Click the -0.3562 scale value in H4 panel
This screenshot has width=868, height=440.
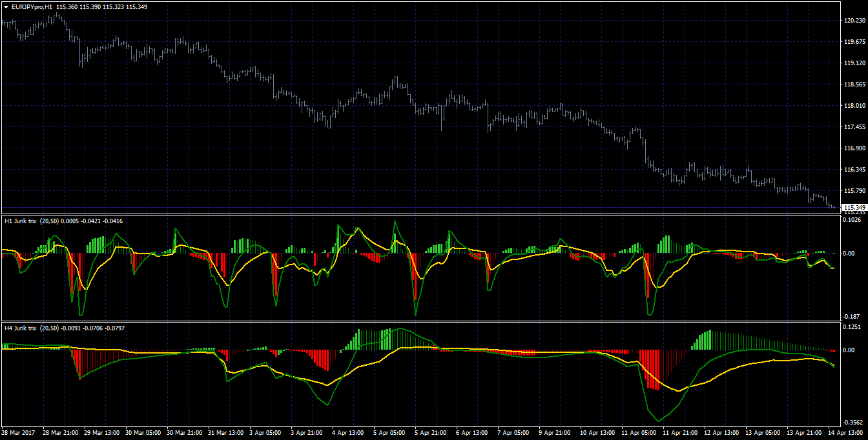(854, 422)
